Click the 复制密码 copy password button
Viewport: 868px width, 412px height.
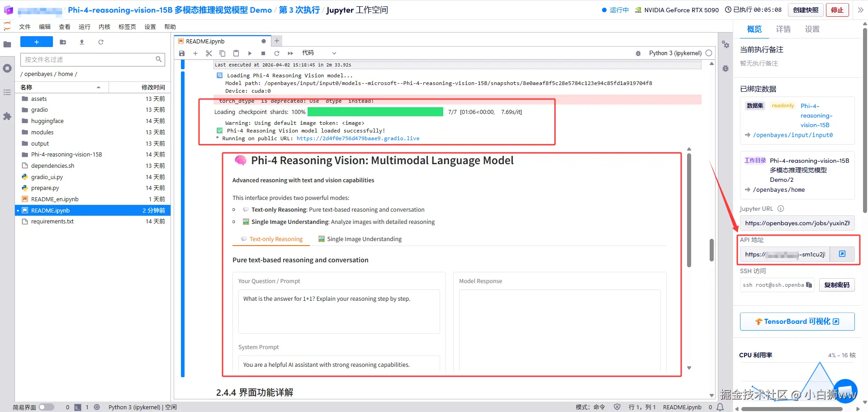click(837, 285)
